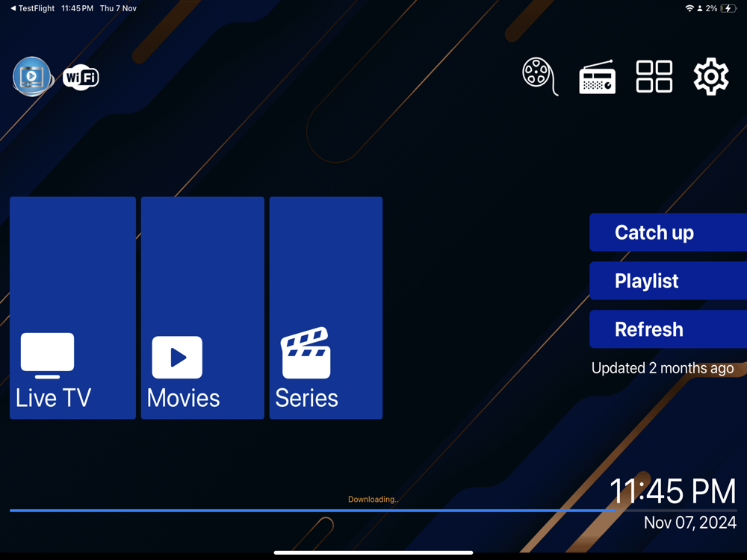747x560 pixels.
Task: Tap the home indicator bar
Action: (x=373, y=553)
